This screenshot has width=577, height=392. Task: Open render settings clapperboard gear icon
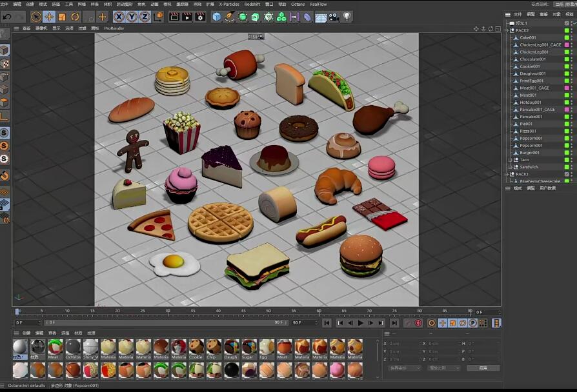(200, 17)
